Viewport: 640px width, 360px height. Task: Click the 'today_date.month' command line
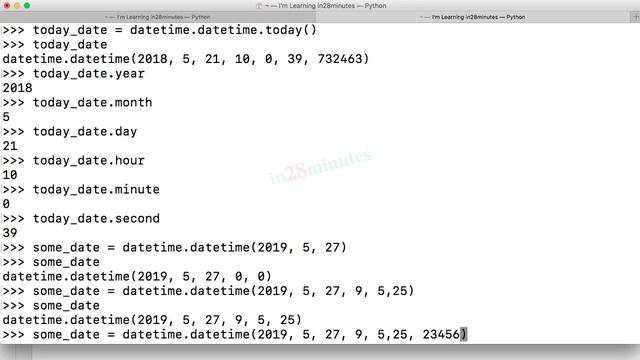[x=78, y=102]
